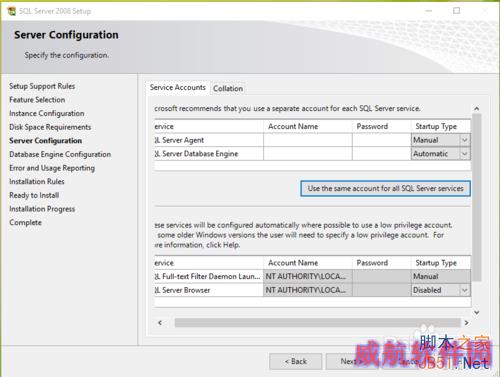Image resolution: width=500 pixels, height=377 pixels.
Task: Open Startup Type dropdown for SQL Server Database Engine
Action: pos(465,154)
